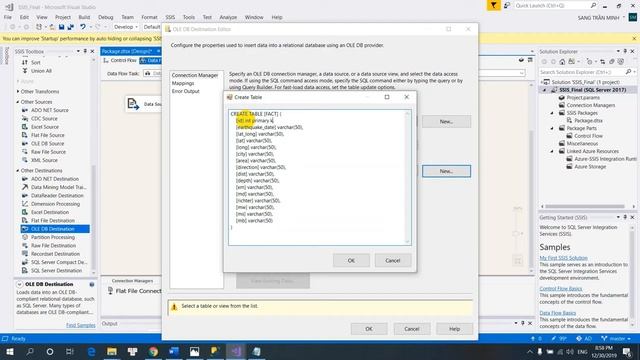Click the lower New... button in the OLE DB editor
The width and height of the screenshot is (640, 360).
coord(446,171)
